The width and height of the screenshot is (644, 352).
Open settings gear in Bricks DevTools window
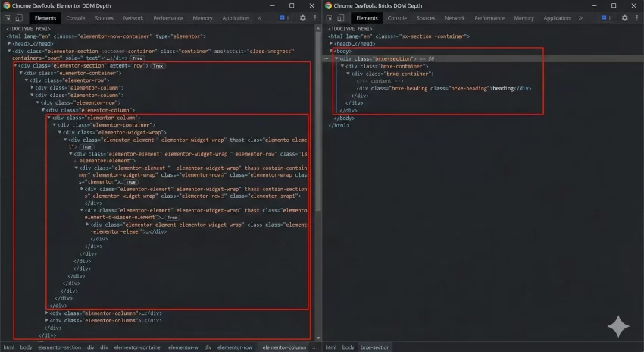tap(625, 18)
